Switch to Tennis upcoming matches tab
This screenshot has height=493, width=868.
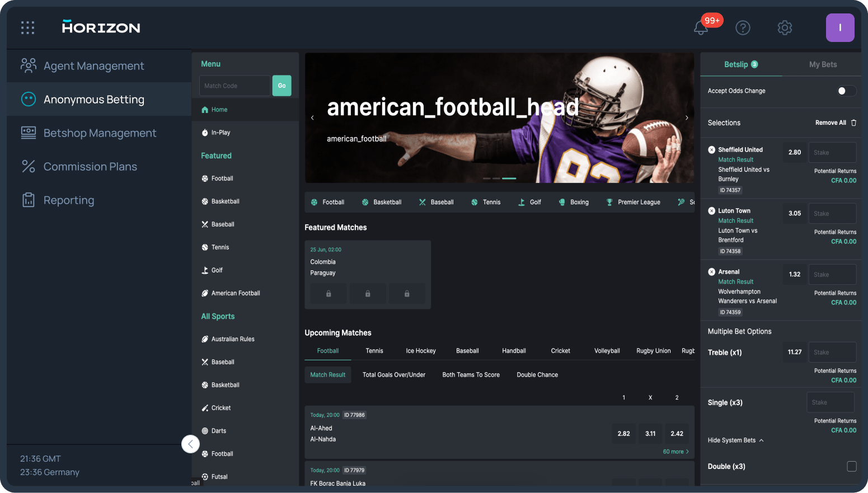(x=374, y=351)
